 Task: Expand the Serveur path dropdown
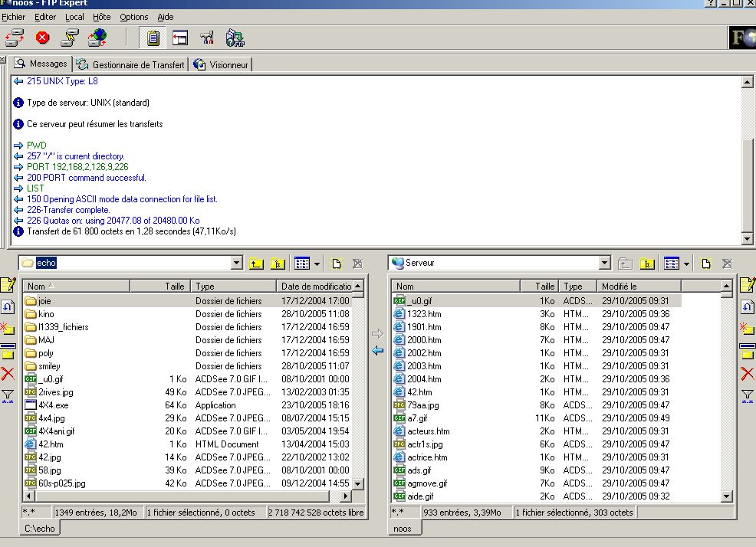tap(605, 264)
